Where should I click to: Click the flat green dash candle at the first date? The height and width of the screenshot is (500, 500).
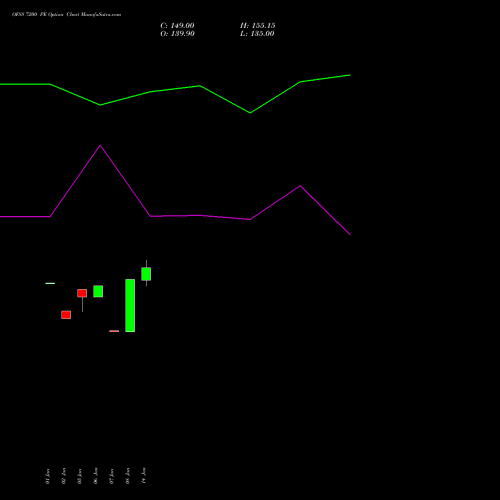click(x=50, y=283)
